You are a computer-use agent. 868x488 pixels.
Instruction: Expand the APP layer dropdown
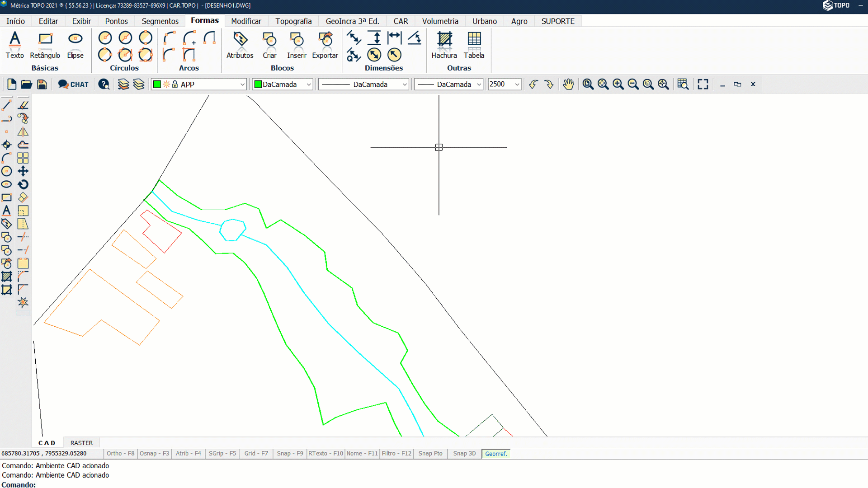pos(242,84)
